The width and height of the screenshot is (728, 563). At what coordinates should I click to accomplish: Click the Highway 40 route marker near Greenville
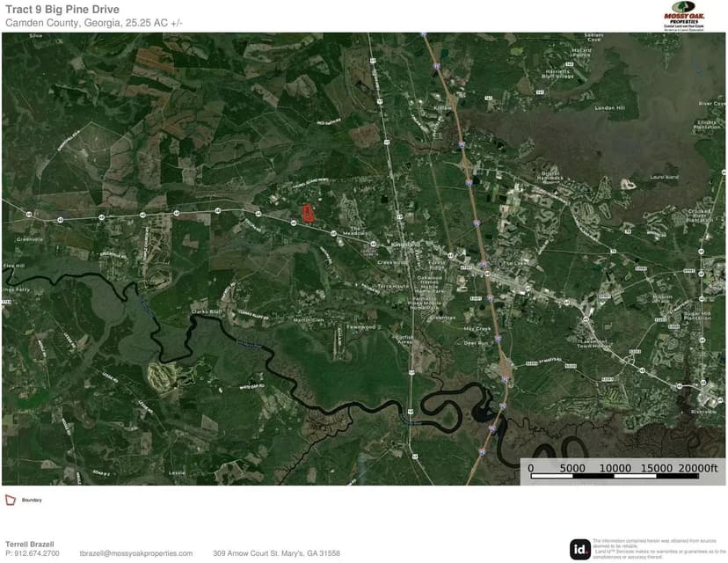tap(28, 215)
